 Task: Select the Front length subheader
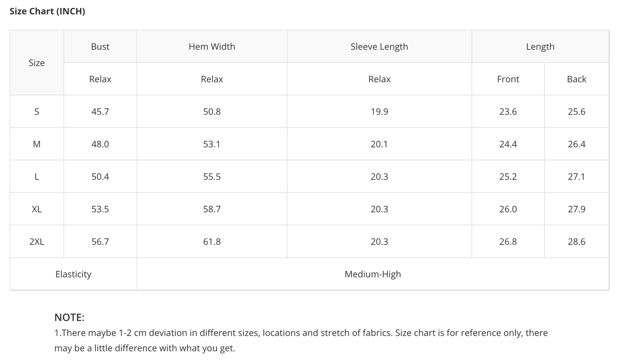(x=508, y=79)
